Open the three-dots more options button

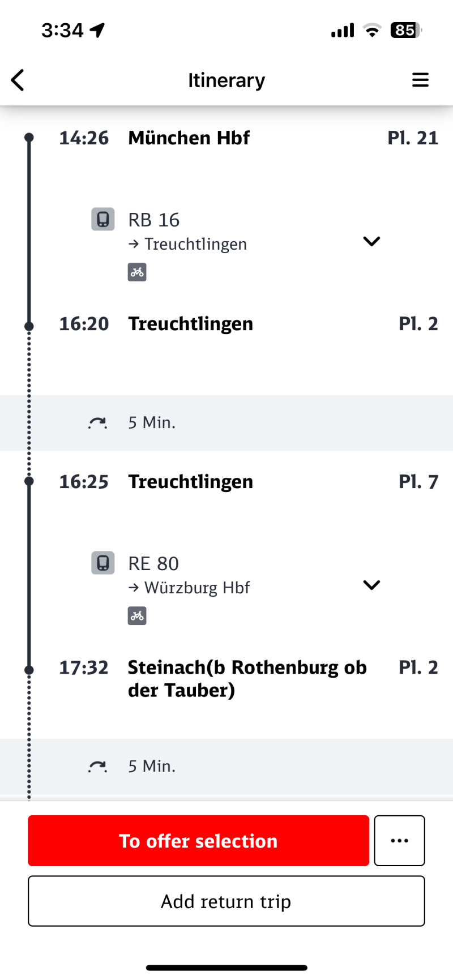pos(400,841)
